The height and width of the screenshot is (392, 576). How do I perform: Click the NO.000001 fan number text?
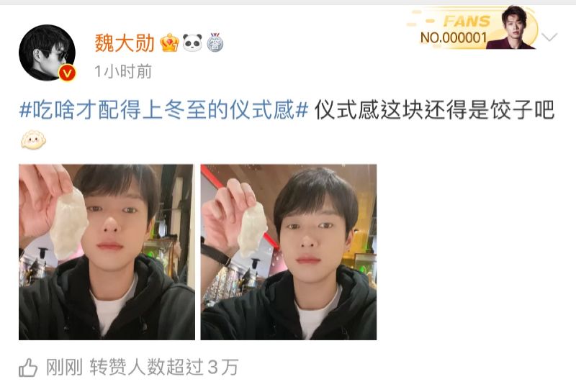click(x=454, y=37)
